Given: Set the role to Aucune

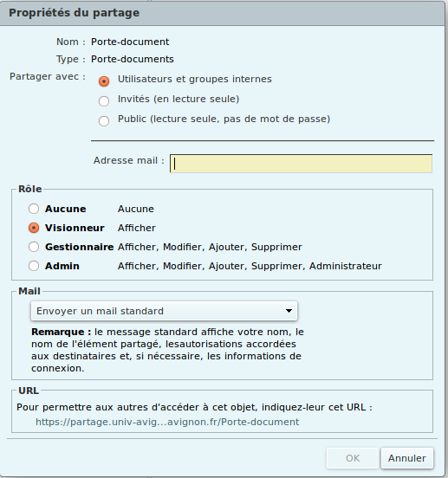Looking at the screenshot, I should 34,209.
